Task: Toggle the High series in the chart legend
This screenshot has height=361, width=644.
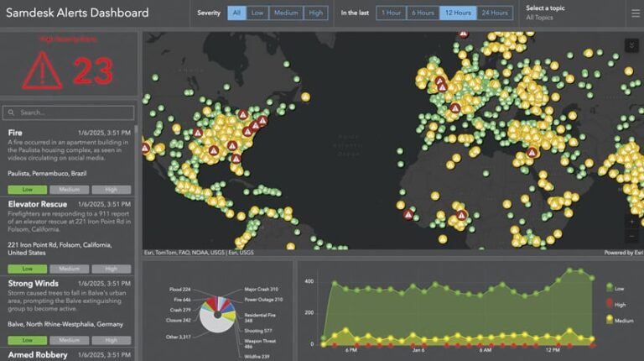Action: (x=615, y=304)
